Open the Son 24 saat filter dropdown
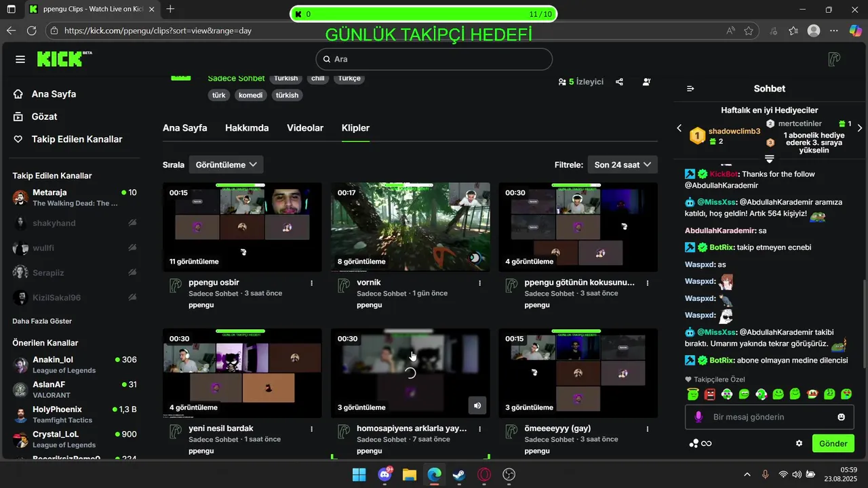 tap(623, 165)
